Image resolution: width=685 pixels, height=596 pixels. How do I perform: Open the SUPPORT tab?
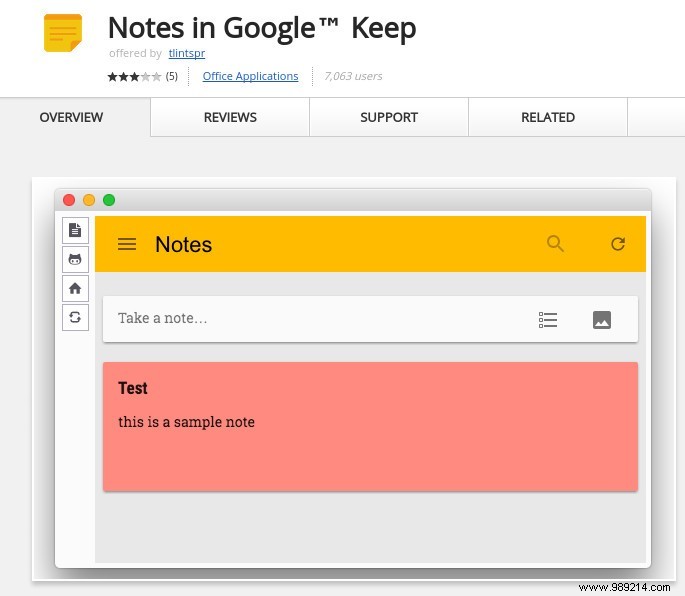coord(389,117)
